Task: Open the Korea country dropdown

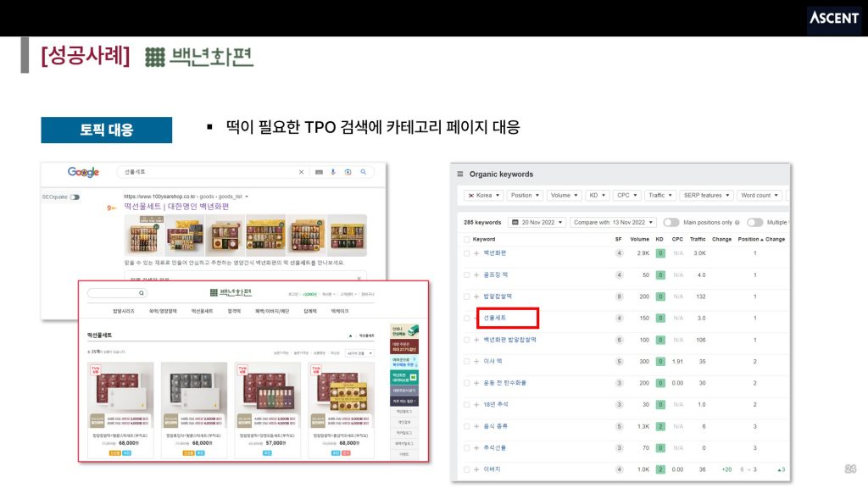Action: (x=484, y=196)
